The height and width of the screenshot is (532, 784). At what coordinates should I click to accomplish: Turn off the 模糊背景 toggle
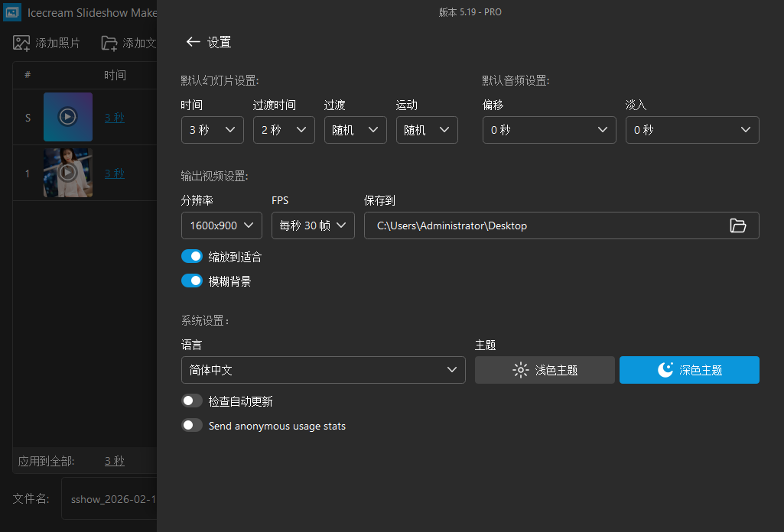point(192,280)
